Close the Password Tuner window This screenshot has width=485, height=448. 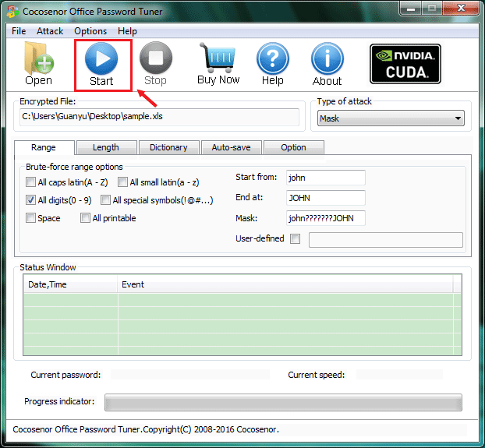coord(461,9)
